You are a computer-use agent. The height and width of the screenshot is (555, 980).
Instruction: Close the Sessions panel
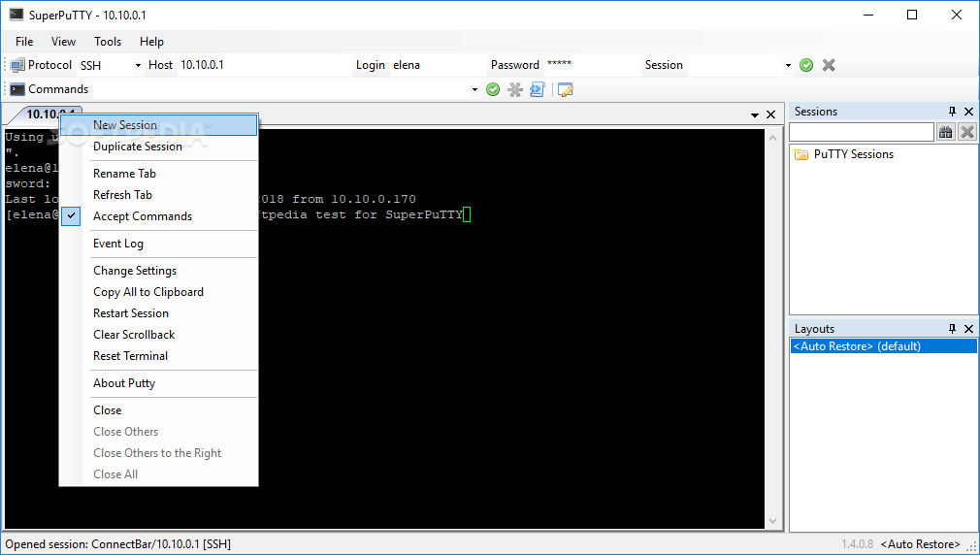[968, 112]
